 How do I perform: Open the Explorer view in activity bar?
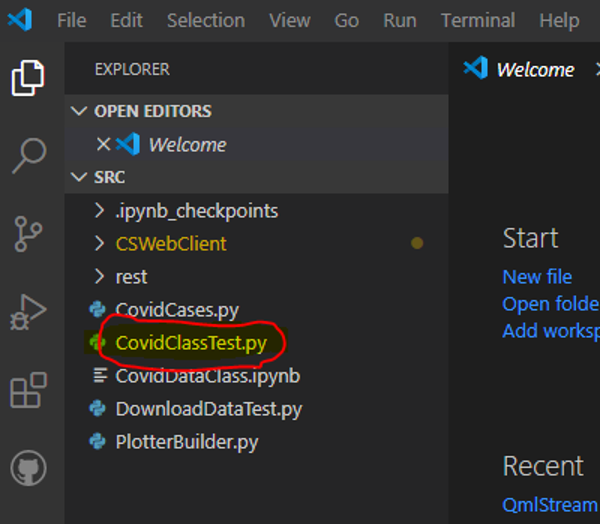[x=28, y=78]
